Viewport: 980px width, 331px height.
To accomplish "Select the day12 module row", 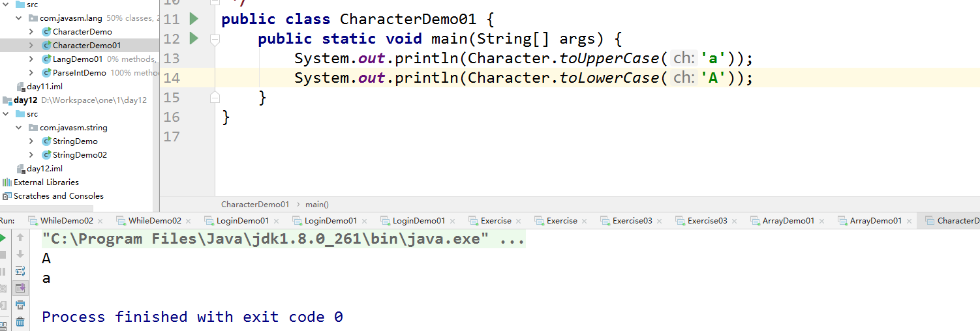I will [78, 100].
